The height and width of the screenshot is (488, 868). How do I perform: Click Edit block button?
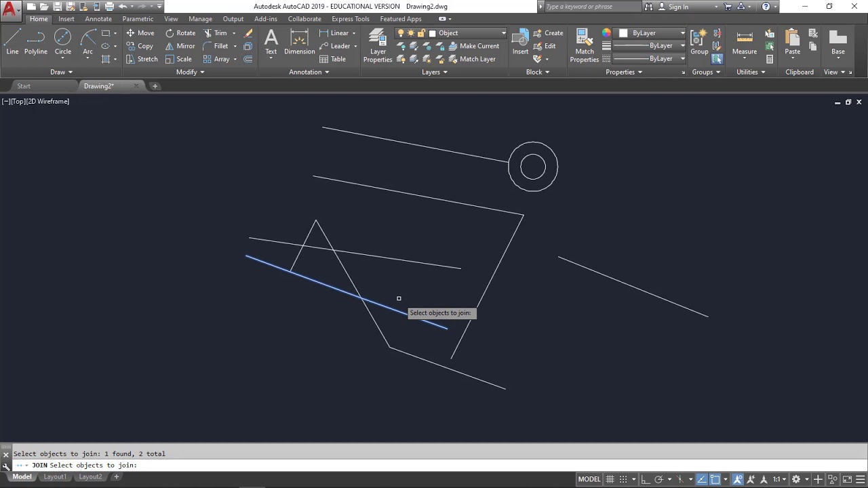coord(544,46)
